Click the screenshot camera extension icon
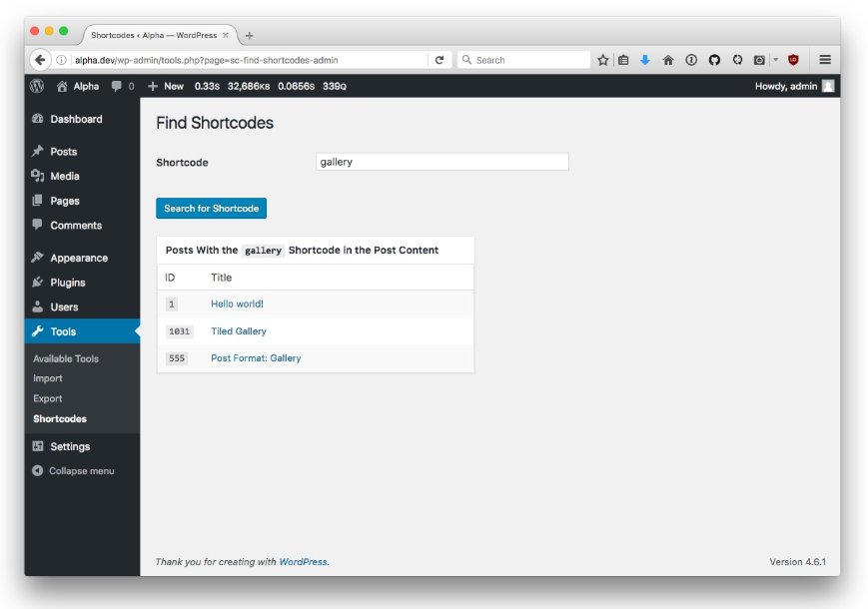 coord(759,60)
